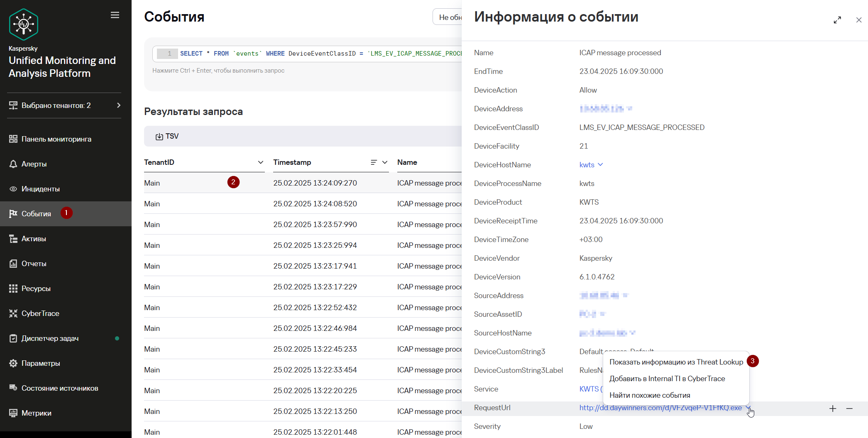Expand the DeviceAddress value dropdown
868x438 pixels.
coord(629,109)
